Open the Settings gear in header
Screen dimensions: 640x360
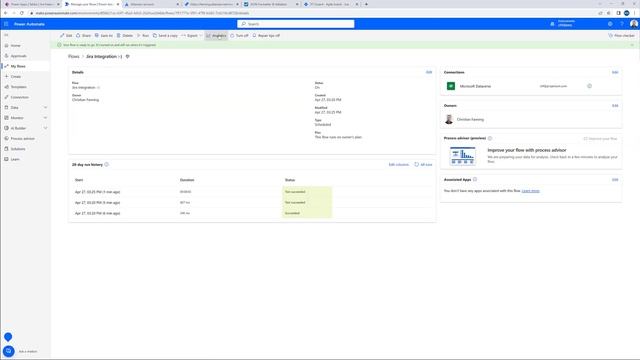coord(610,24)
